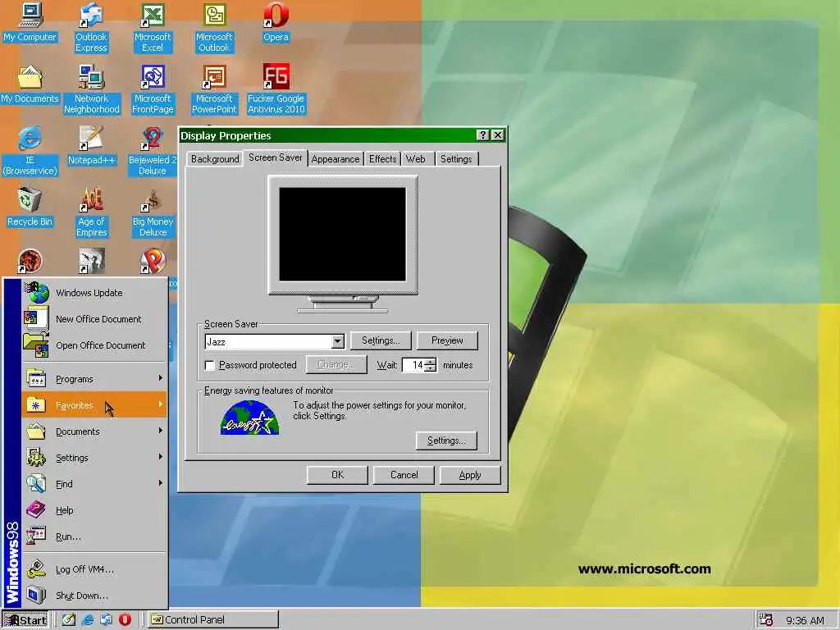The image size is (840, 630).
Task: Select Log Off VM4... in Start menu
Action: (94, 569)
